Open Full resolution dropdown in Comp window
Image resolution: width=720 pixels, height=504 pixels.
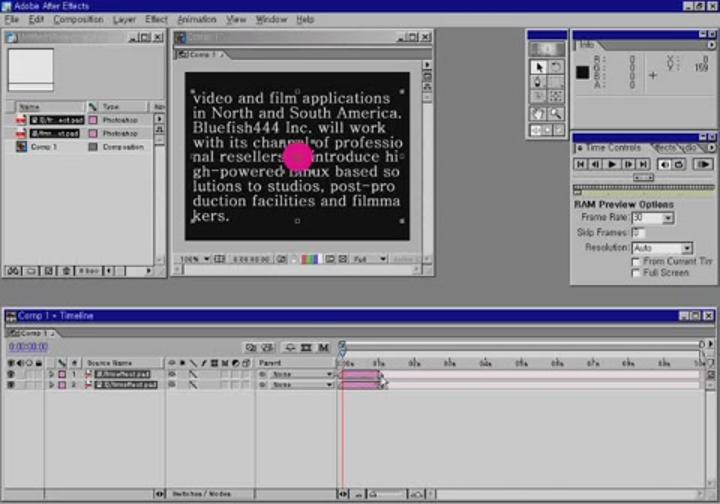[370, 259]
